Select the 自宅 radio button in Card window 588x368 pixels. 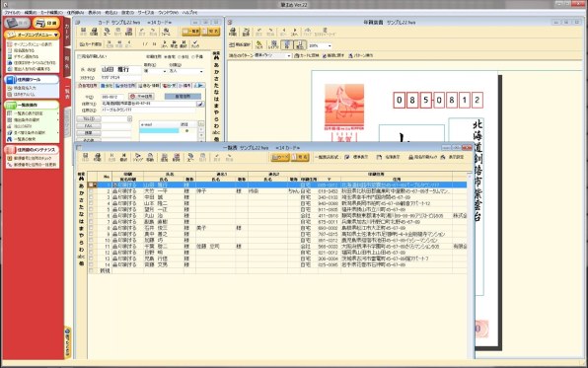click(x=166, y=56)
